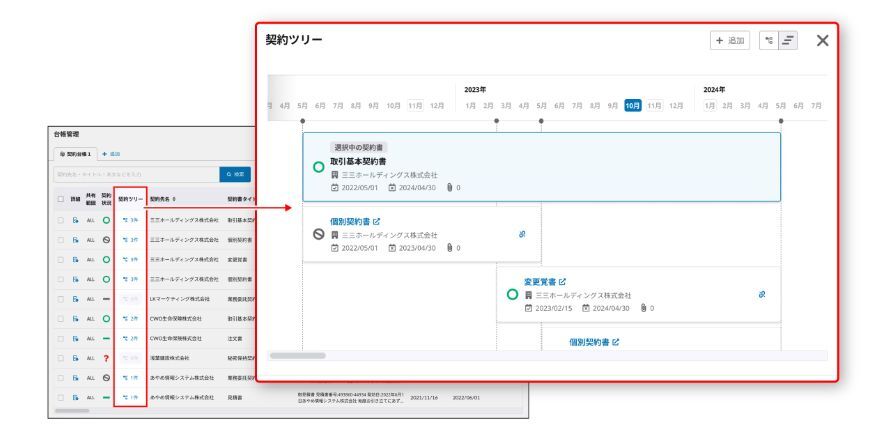Open contract tree 1件 for 見積書 row
The image size is (877, 431).
[130, 397]
